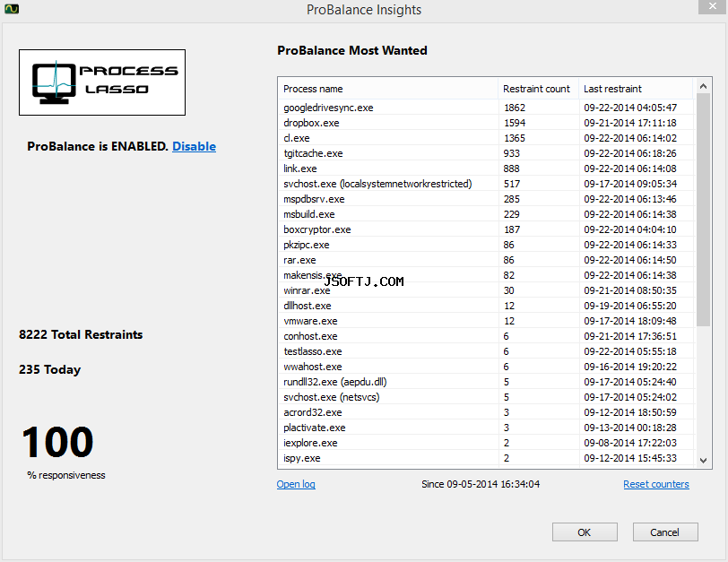Close the ProBalance Insights window
Viewport: 728px width, 562px height.
coord(713,7)
